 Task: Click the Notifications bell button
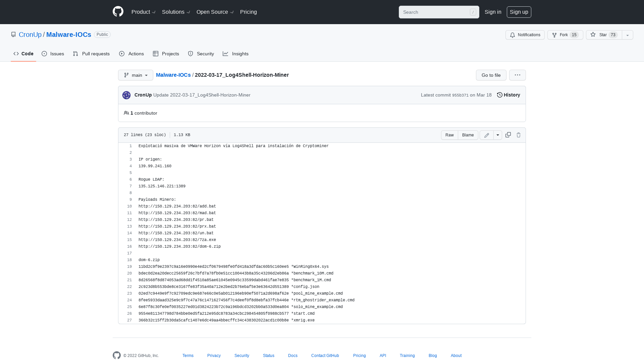tap(525, 35)
